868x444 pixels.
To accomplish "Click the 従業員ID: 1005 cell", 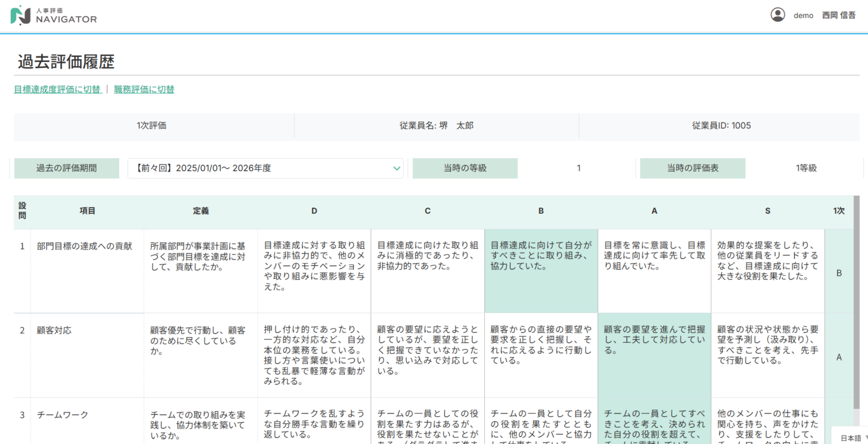I will 721,126.
